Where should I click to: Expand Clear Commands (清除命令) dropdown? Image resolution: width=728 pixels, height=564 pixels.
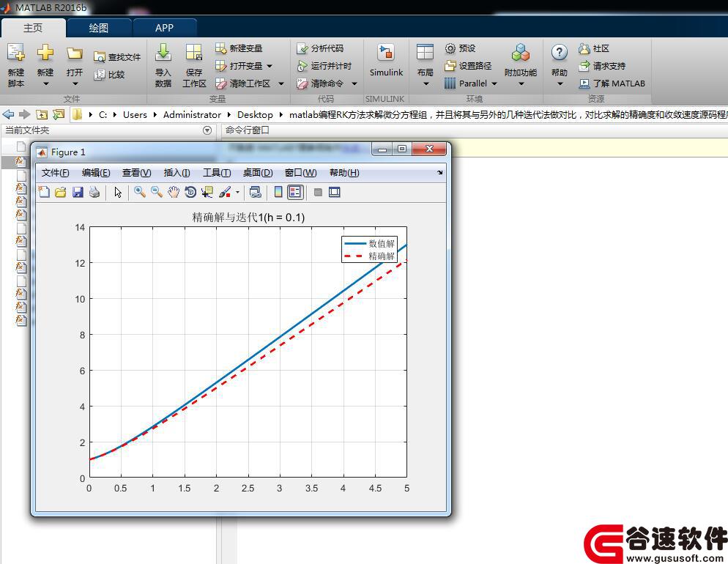(x=354, y=84)
